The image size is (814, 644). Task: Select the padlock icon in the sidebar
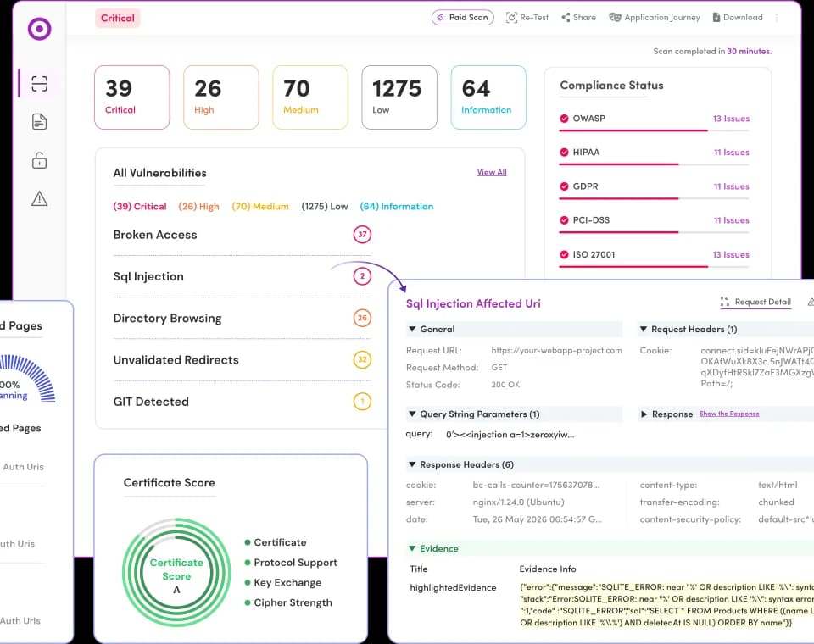tap(40, 160)
